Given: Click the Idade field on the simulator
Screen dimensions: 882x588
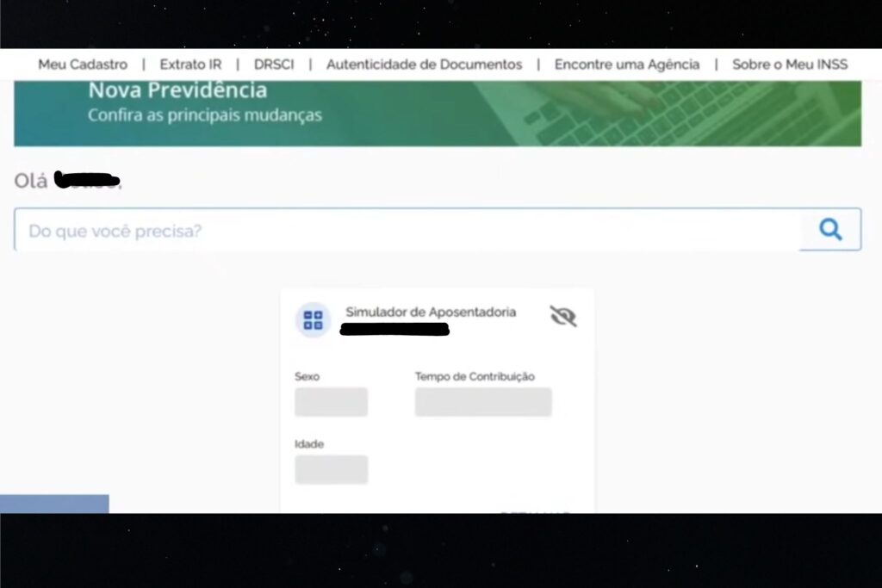Looking at the screenshot, I should pos(332,469).
